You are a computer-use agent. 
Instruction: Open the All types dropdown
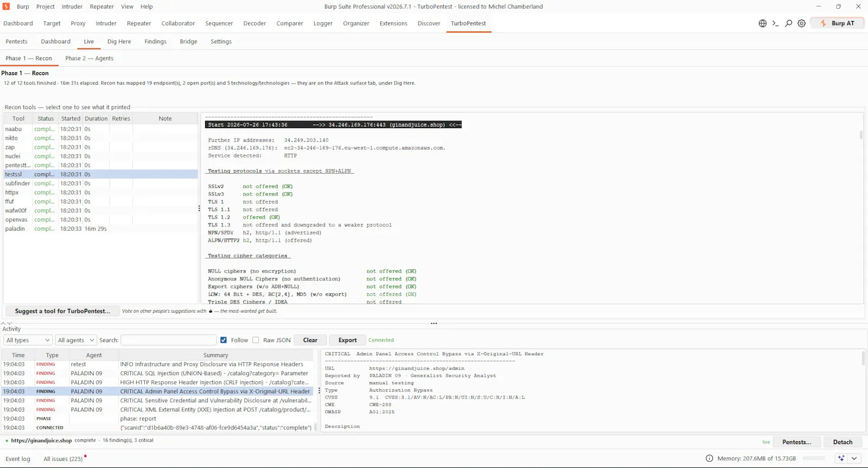[28, 340]
